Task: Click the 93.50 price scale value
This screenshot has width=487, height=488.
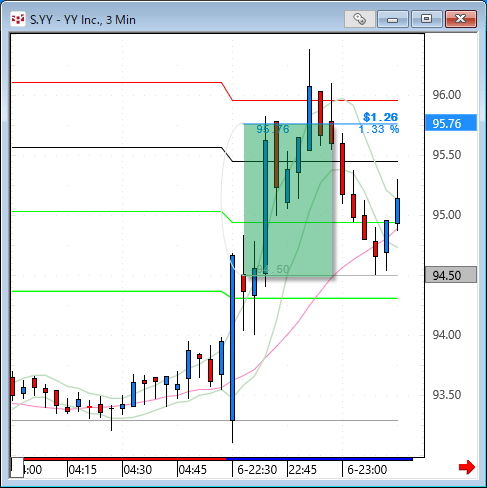Action: point(447,395)
